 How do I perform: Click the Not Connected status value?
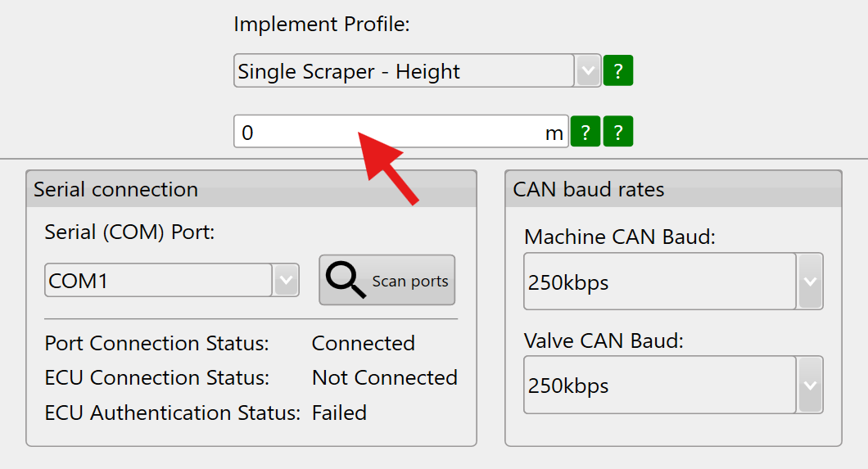385,378
